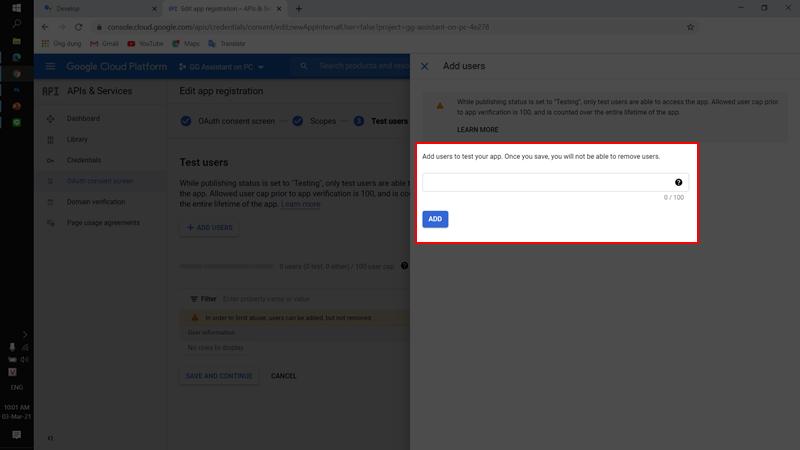Bookmark this page with star icon
The width and height of the screenshot is (800, 450).
(690, 27)
